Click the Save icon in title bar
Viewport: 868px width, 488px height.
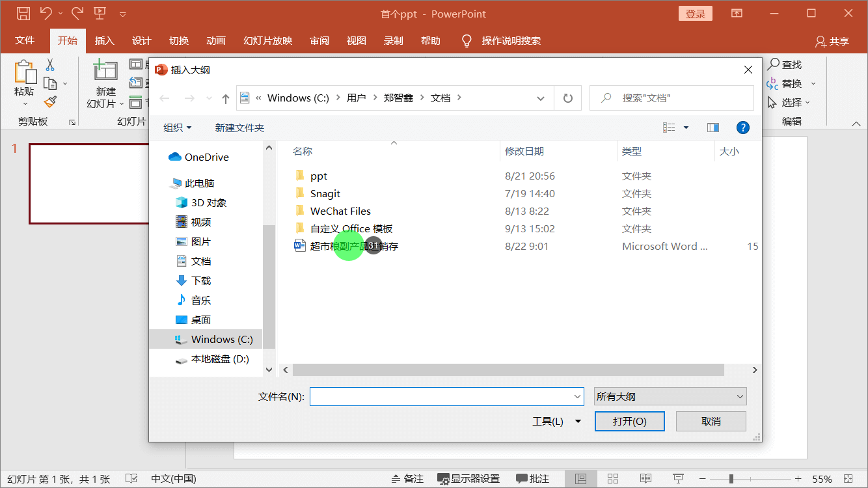[x=23, y=13]
